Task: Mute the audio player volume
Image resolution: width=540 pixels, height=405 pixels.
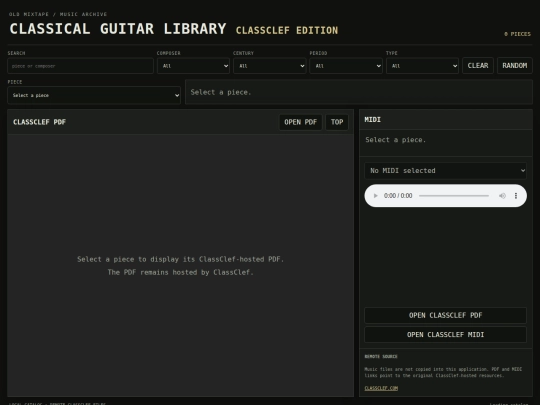Action: coord(502,196)
